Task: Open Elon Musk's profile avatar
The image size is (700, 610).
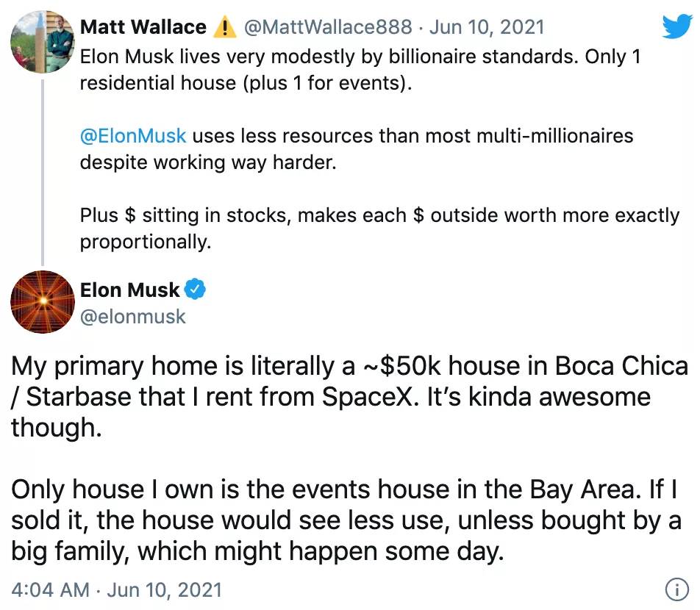Action: coord(43,301)
